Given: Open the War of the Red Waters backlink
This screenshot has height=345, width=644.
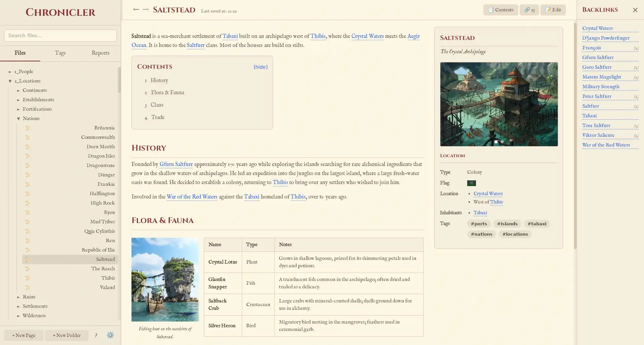Looking at the screenshot, I should 606,145.
